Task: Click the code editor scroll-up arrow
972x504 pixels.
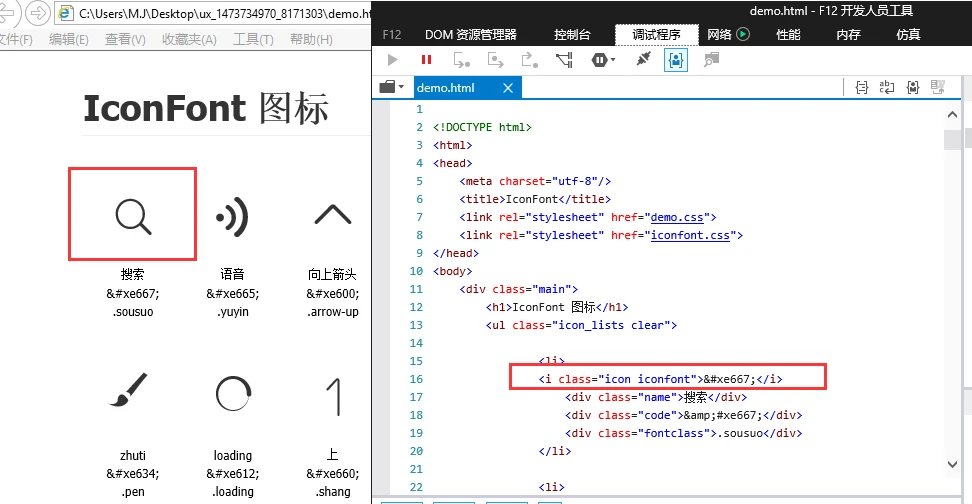Action: point(952,114)
